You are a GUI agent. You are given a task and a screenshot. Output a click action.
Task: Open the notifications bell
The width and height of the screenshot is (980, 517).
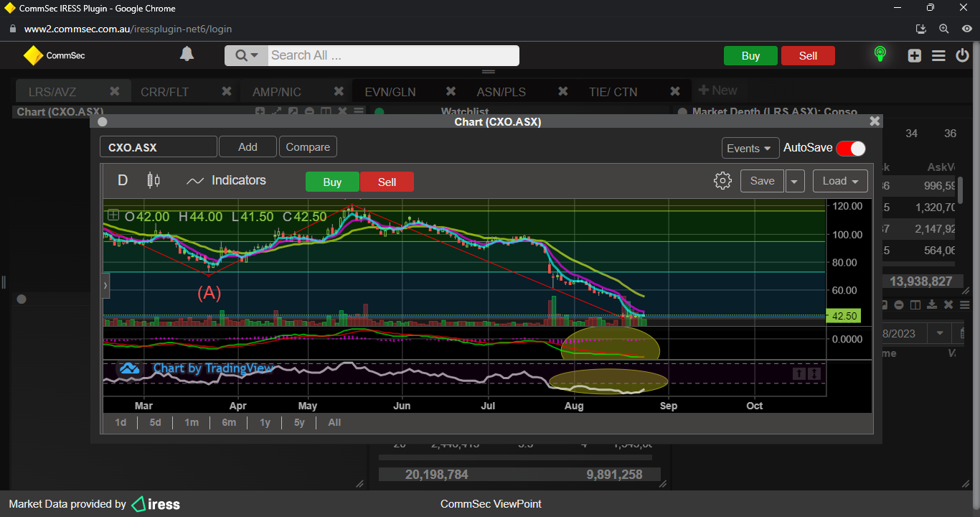click(187, 55)
